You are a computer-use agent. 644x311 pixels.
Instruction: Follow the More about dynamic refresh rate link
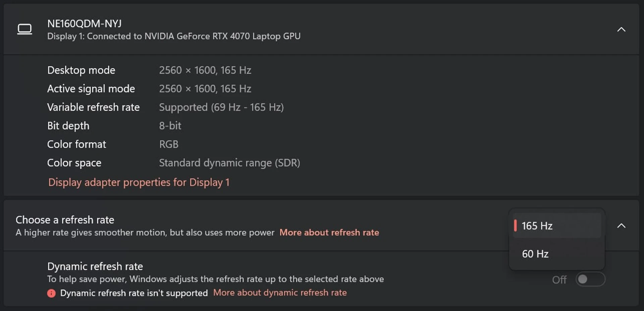[x=280, y=293]
